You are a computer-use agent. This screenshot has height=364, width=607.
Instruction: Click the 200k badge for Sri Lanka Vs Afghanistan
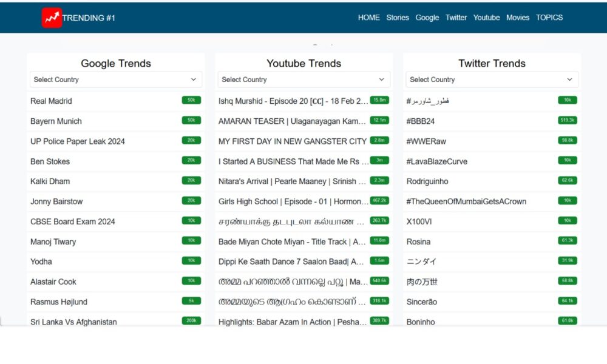coord(191,321)
